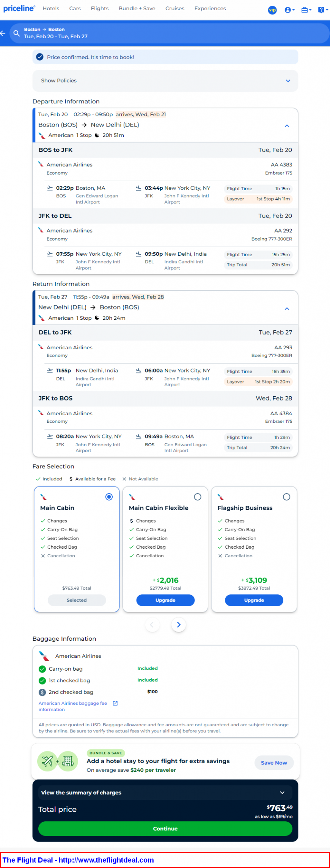
Task: Open the trips briefcase icon menu
Action: [x=306, y=10]
